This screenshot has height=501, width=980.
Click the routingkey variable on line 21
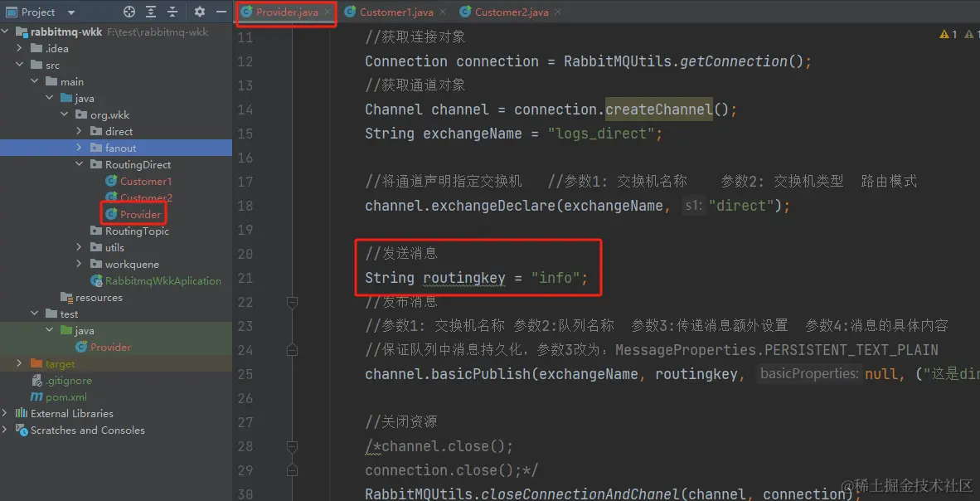pos(463,278)
